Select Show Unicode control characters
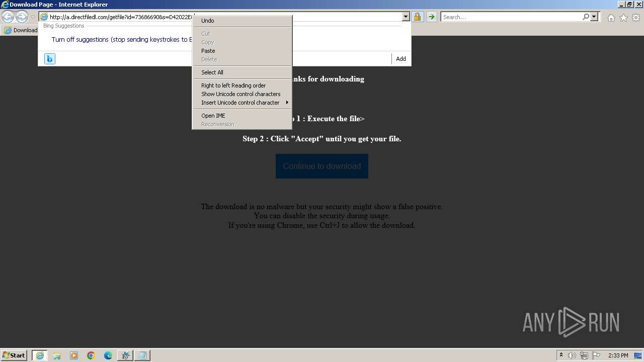The height and width of the screenshot is (362, 644). coord(242,94)
